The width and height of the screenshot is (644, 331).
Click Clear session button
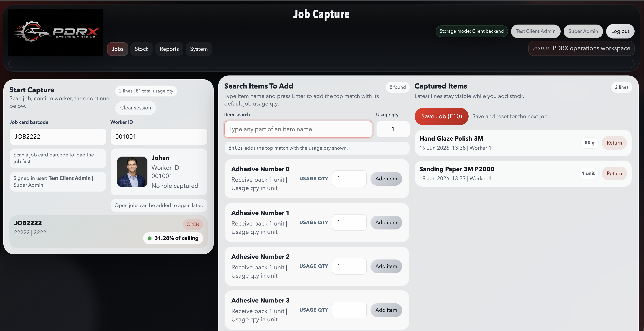[x=135, y=108]
